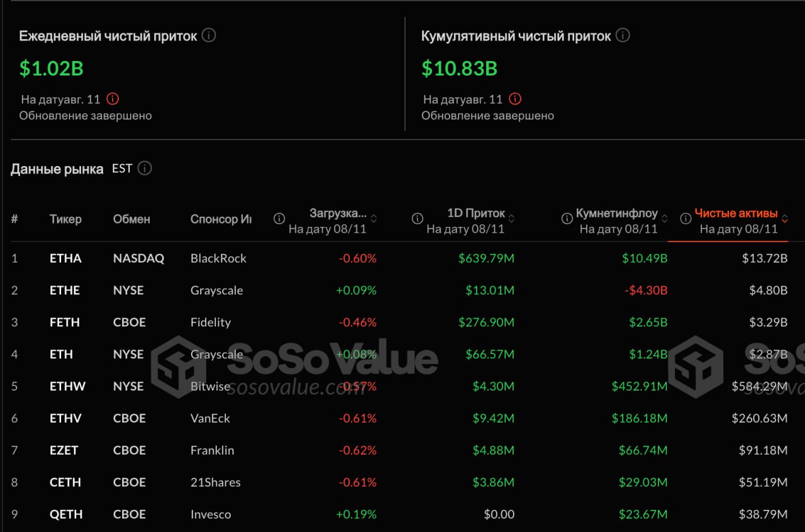Select the Обмен column header

coord(131,219)
